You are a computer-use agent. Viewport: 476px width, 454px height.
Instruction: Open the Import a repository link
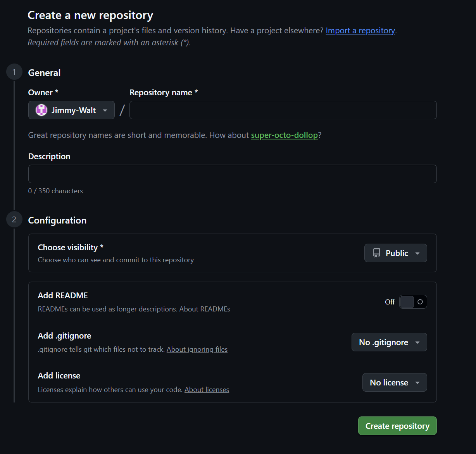coord(360,31)
